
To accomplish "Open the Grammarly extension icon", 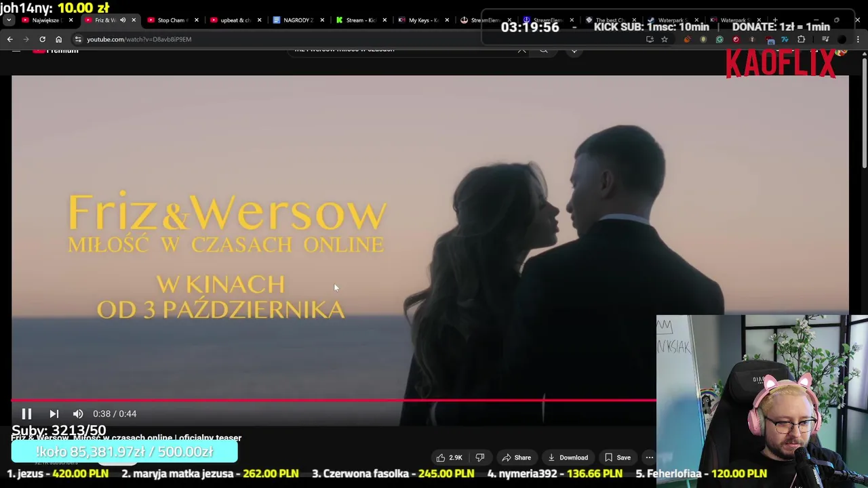I will [x=719, y=39].
